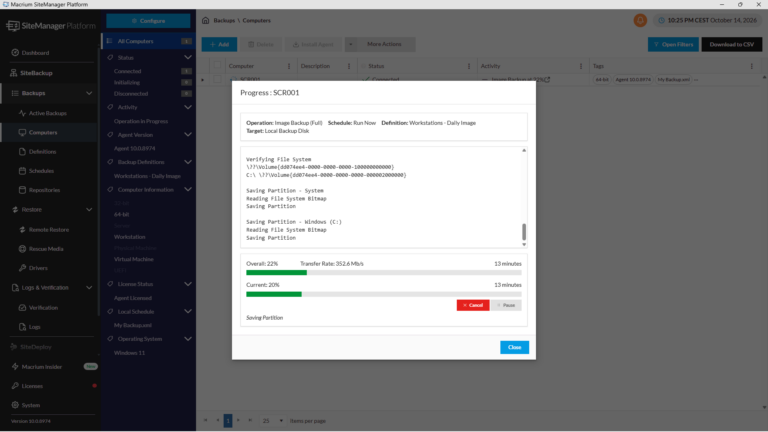
Task: Open the Activity column options menu
Action: point(581,66)
